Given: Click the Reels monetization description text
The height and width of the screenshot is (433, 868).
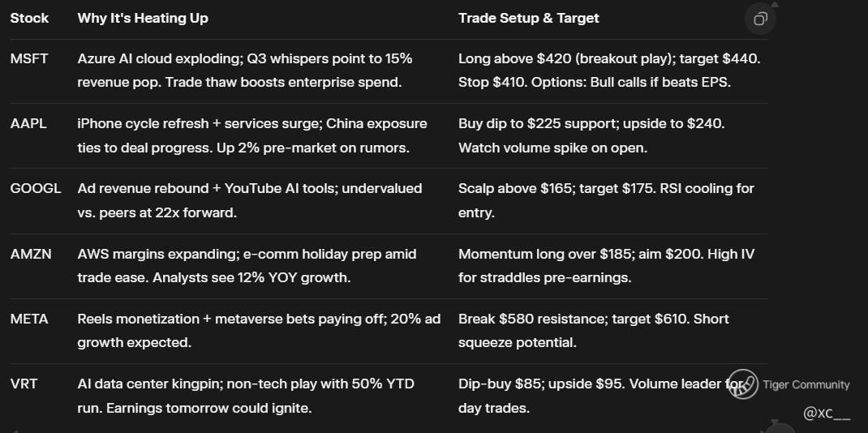Looking at the screenshot, I should 258,331.
